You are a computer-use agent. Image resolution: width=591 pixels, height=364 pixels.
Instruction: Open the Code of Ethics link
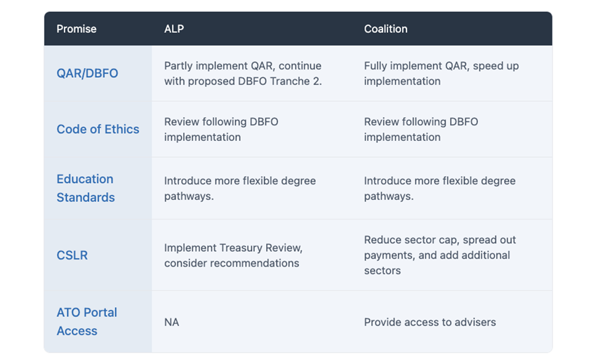pos(98,129)
